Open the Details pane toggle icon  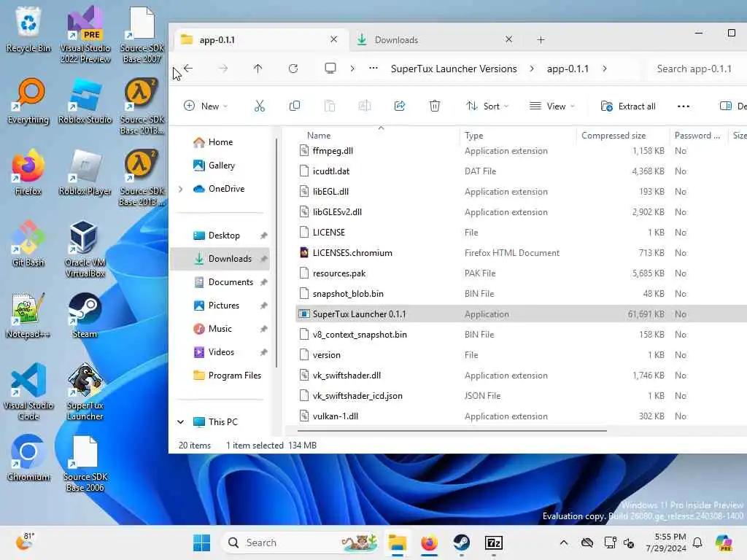pyautogui.click(x=726, y=106)
